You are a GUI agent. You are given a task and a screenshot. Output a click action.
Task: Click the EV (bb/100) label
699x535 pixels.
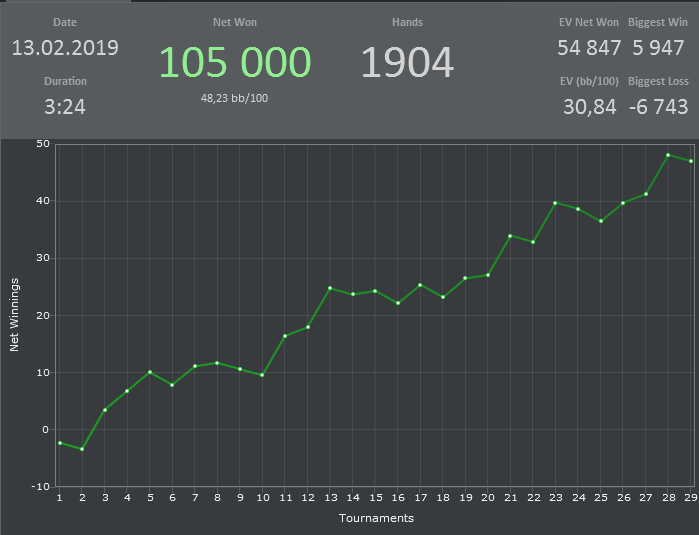[x=589, y=81]
